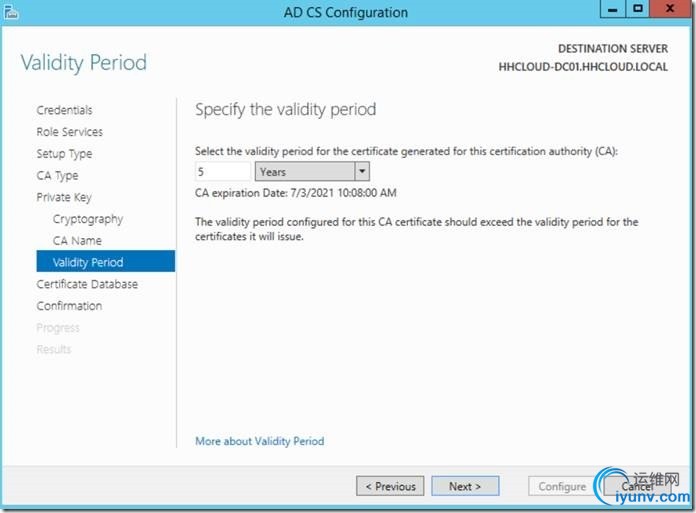
Task: Maximize the AD CS Configuration window
Action: point(639,8)
